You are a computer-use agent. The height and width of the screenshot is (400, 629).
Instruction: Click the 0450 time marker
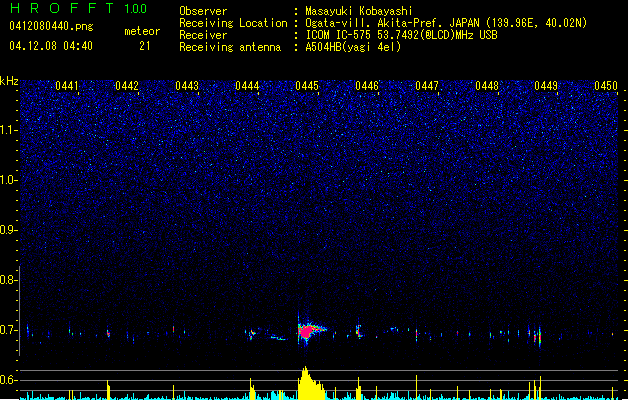click(x=606, y=86)
